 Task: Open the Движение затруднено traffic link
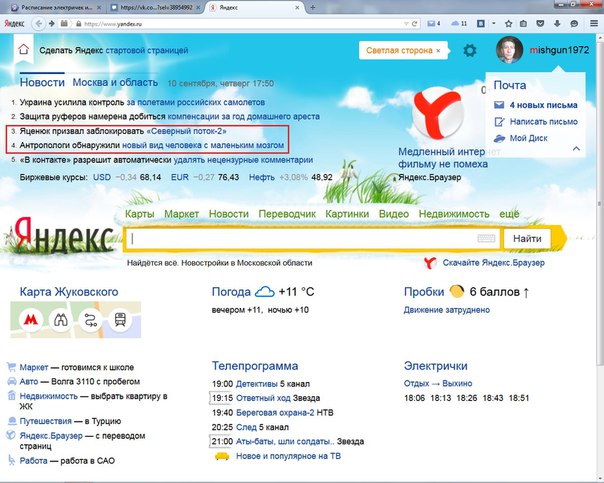click(446, 310)
